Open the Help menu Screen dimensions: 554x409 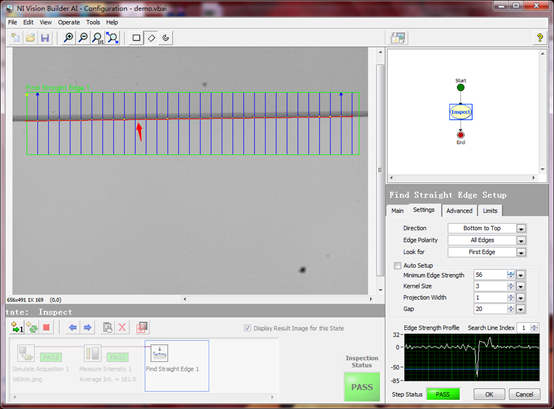(x=112, y=22)
